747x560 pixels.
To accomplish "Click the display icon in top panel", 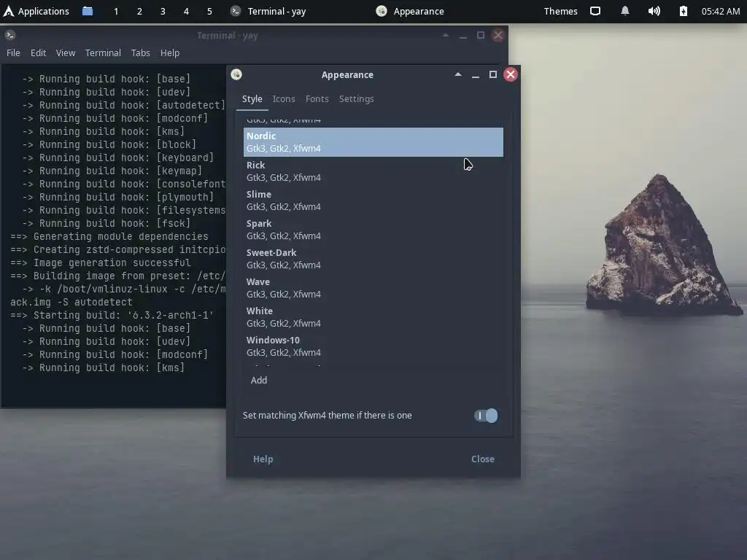I will point(595,11).
